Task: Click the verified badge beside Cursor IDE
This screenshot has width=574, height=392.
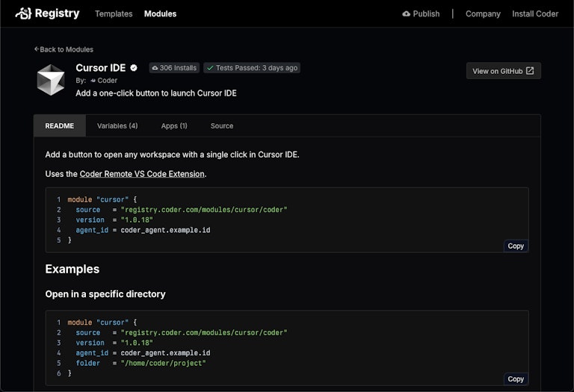Action: pyautogui.click(x=134, y=68)
